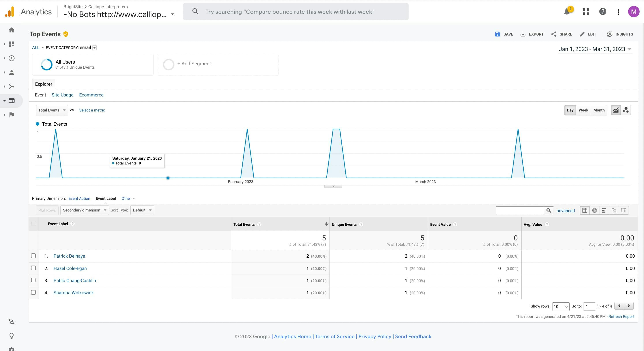Switch to the Site Usage tab
Viewport: 644px width, 351px height.
tap(62, 95)
